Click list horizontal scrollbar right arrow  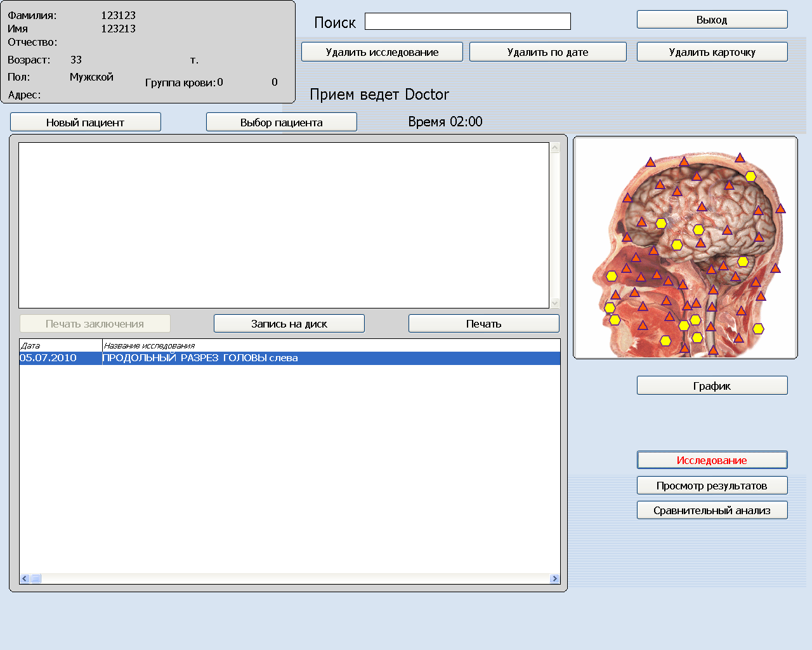tap(554, 579)
